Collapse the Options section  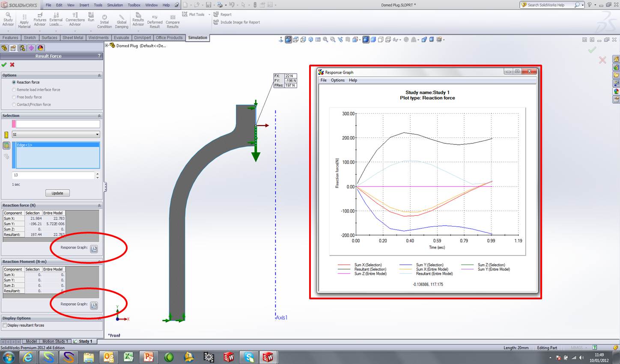[99, 75]
